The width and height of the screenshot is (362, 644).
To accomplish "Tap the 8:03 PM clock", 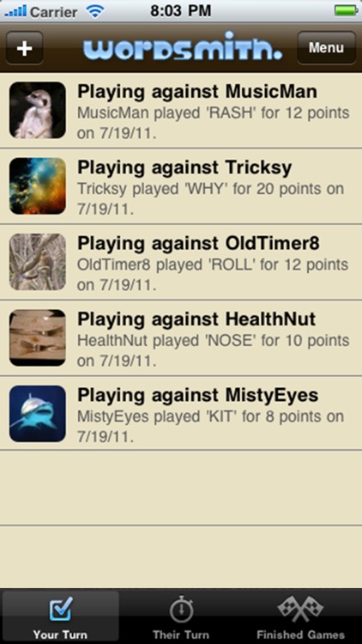I will pos(181,11).
